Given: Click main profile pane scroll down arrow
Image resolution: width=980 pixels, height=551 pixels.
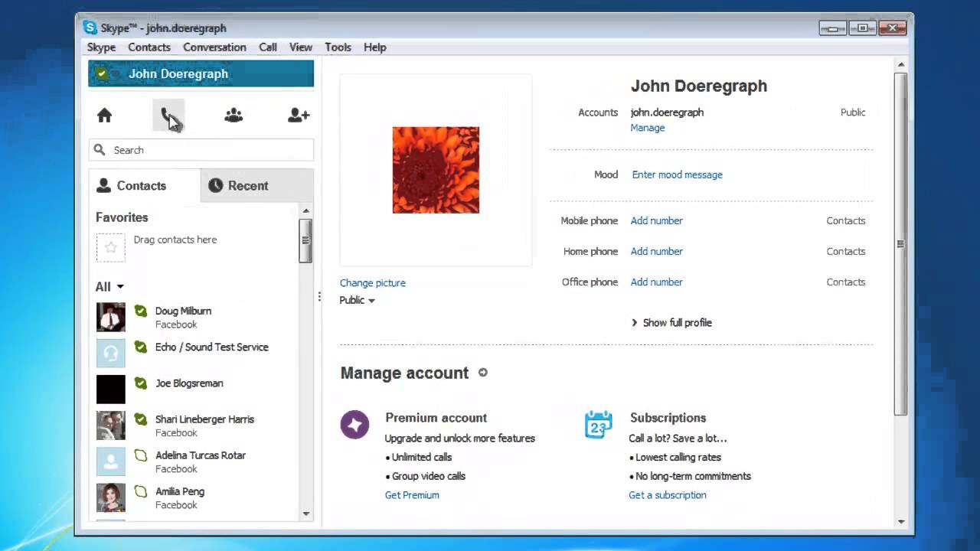Looking at the screenshot, I should pyautogui.click(x=901, y=522).
